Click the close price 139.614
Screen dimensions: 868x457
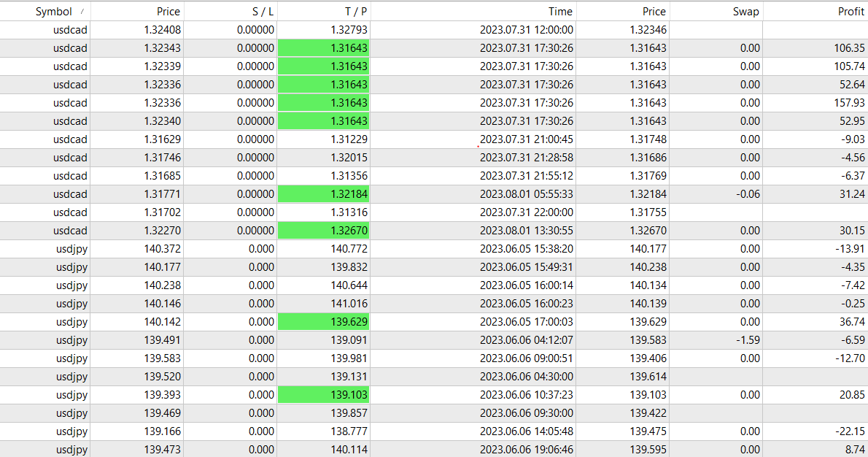(x=648, y=377)
